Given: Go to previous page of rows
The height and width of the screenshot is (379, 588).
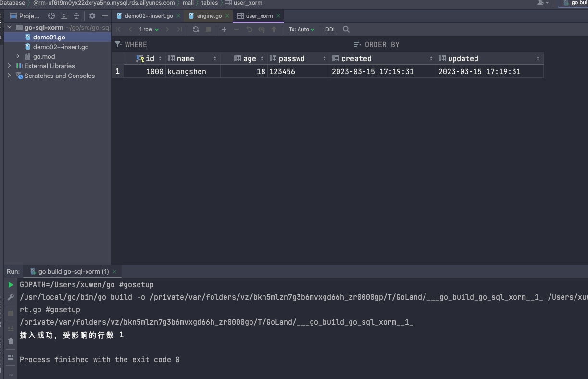Looking at the screenshot, I should tap(130, 29).
